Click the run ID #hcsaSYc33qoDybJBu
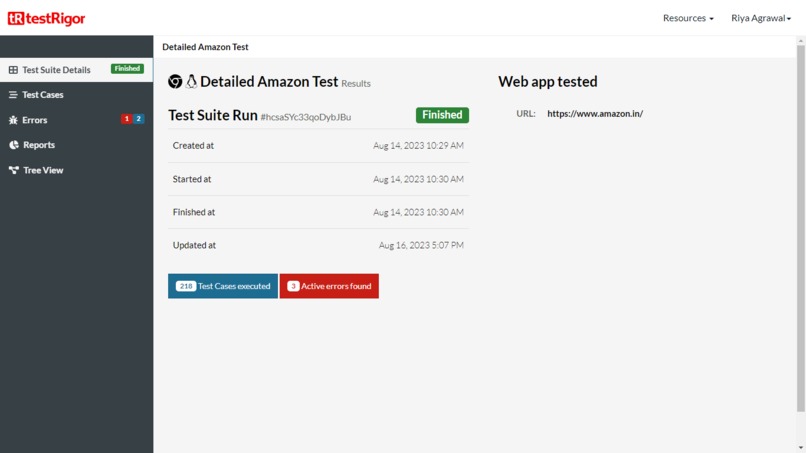 pos(306,117)
